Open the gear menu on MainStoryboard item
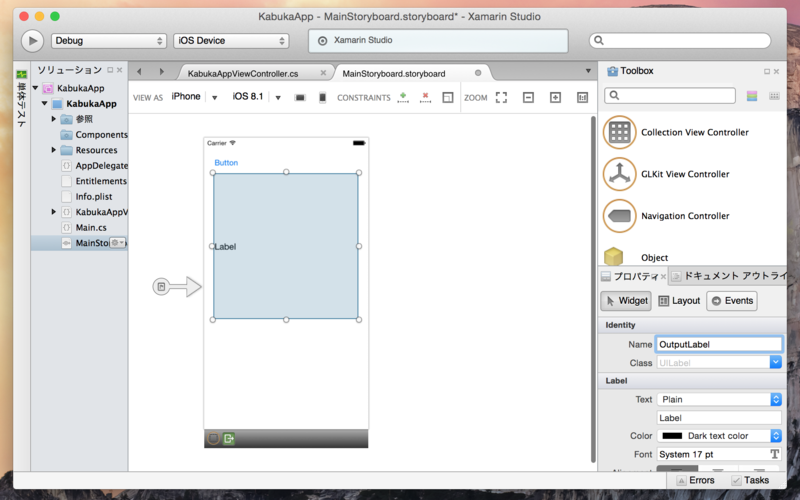 [x=118, y=243]
